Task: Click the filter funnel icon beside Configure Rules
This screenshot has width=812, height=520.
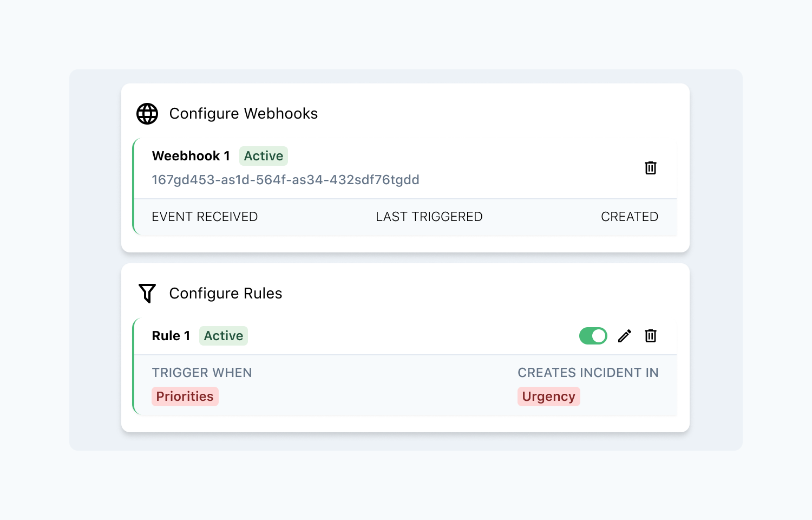Action: pos(147,293)
